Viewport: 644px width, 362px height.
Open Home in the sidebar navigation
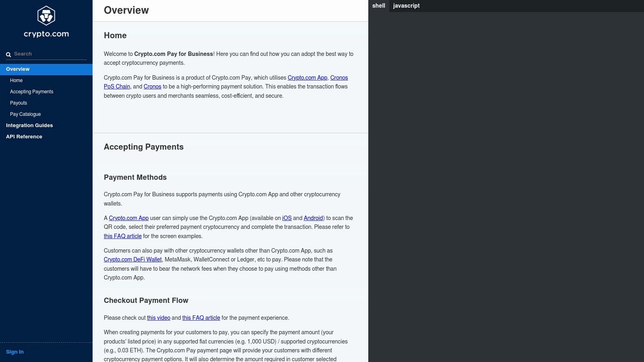[16, 80]
